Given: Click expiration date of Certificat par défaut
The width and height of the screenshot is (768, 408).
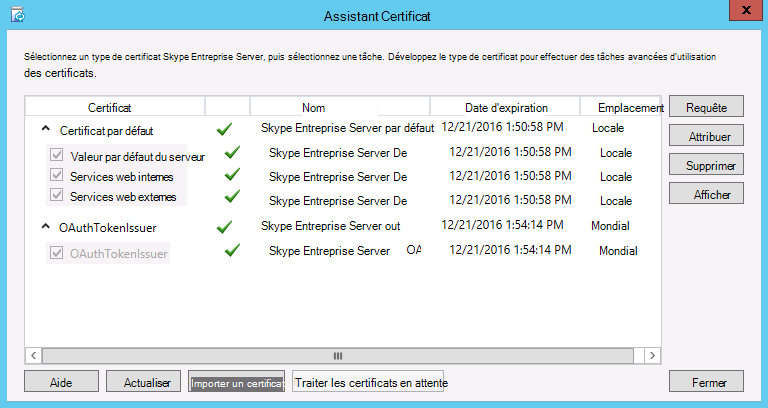Looking at the screenshot, I should pyautogui.click(x=502, y=127).
